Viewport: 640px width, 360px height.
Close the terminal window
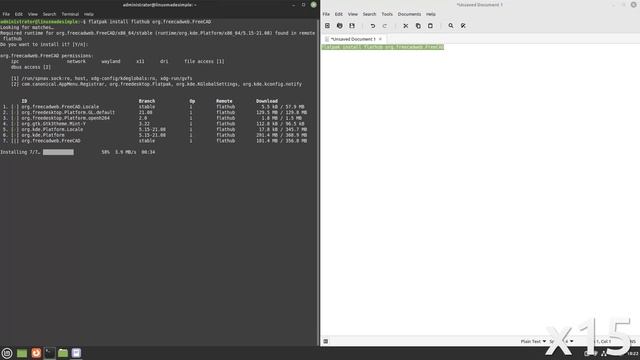(x=313, y=4)
